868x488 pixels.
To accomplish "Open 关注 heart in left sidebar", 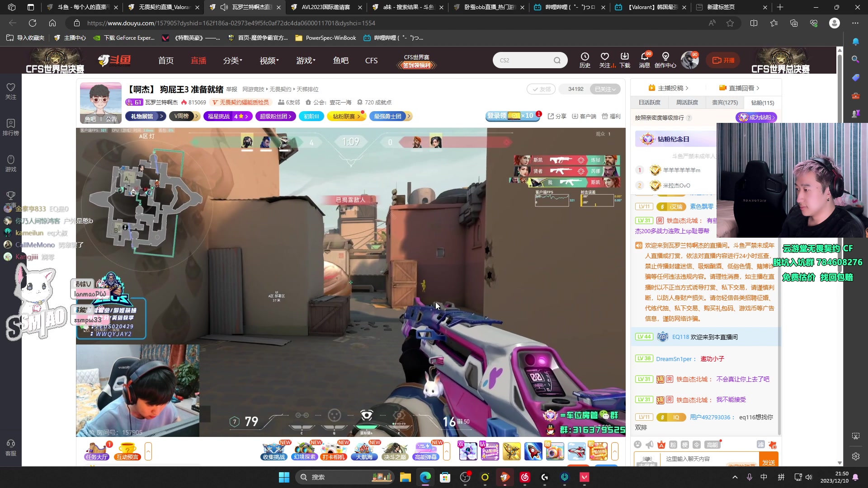I will 11,91.
